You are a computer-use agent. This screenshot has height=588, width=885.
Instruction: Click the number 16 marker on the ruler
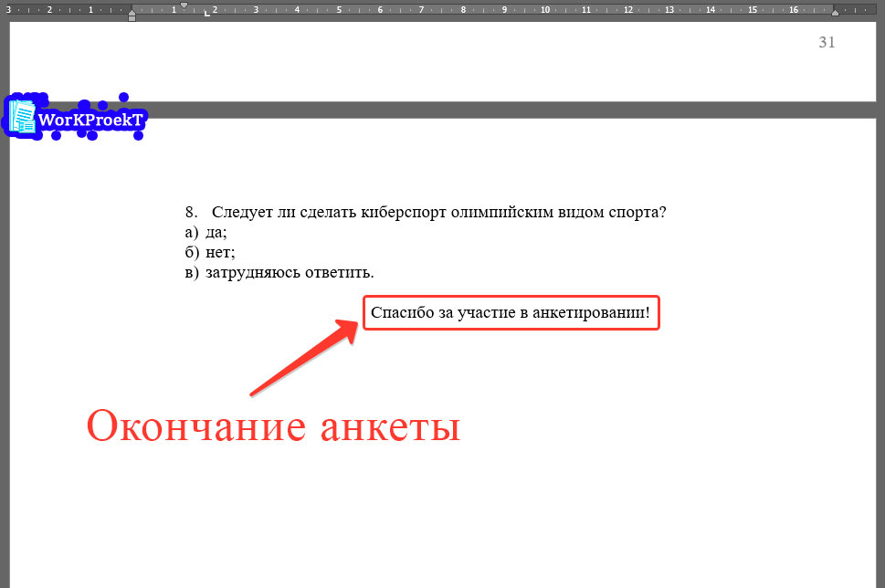[x=792, y=8]
